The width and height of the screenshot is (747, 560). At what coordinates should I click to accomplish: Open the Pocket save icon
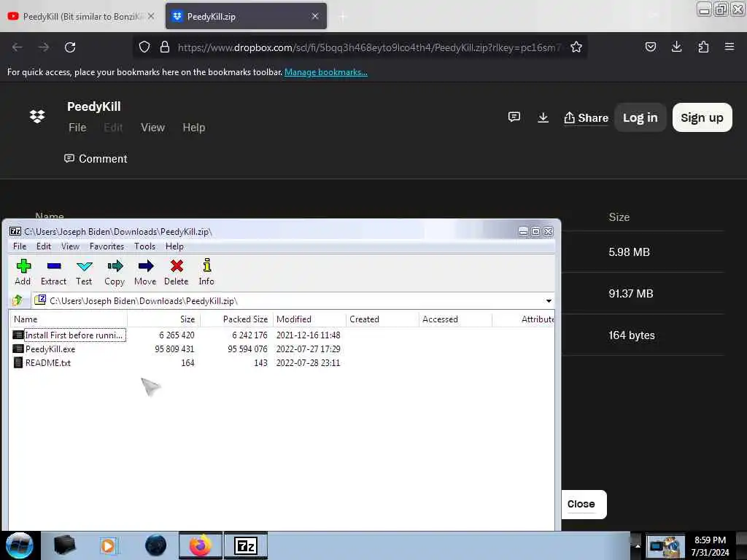[650, 47]
